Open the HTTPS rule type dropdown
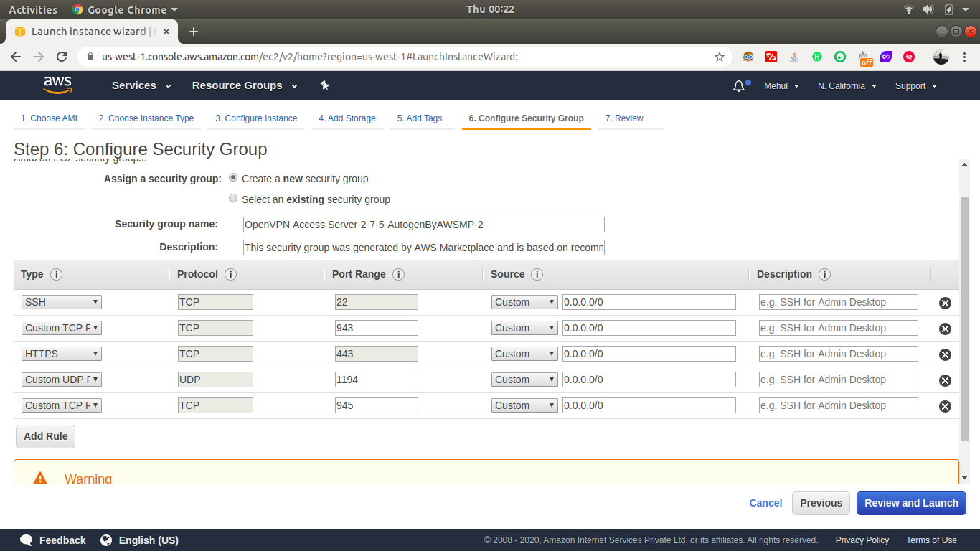The height and width of the screenshot is (551, 980). pyautogui.click(x=62, y=354)
